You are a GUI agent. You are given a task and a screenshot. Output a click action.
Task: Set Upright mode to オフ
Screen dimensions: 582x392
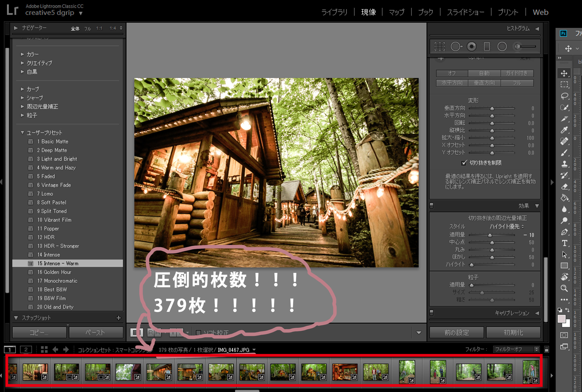click(x=452, y=73)
